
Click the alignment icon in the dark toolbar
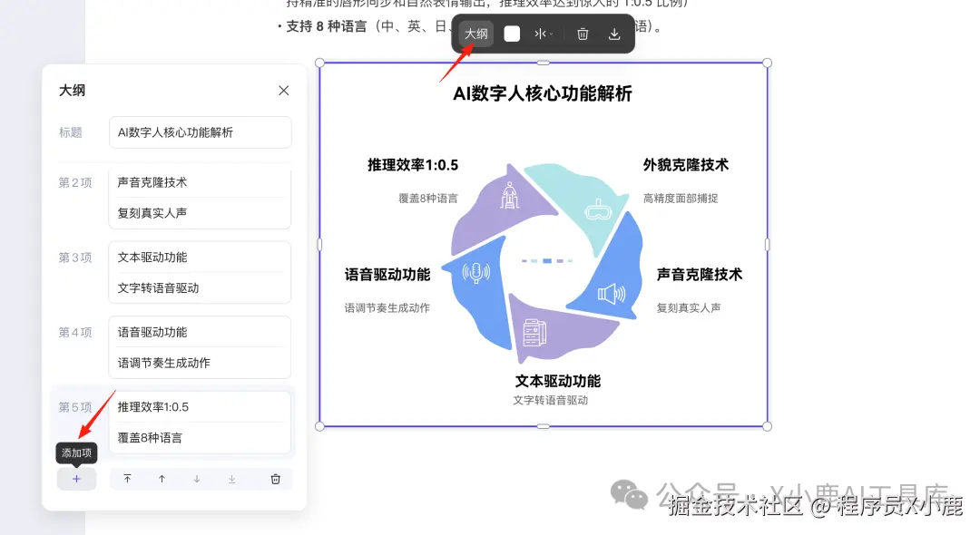tap(539, 34)
